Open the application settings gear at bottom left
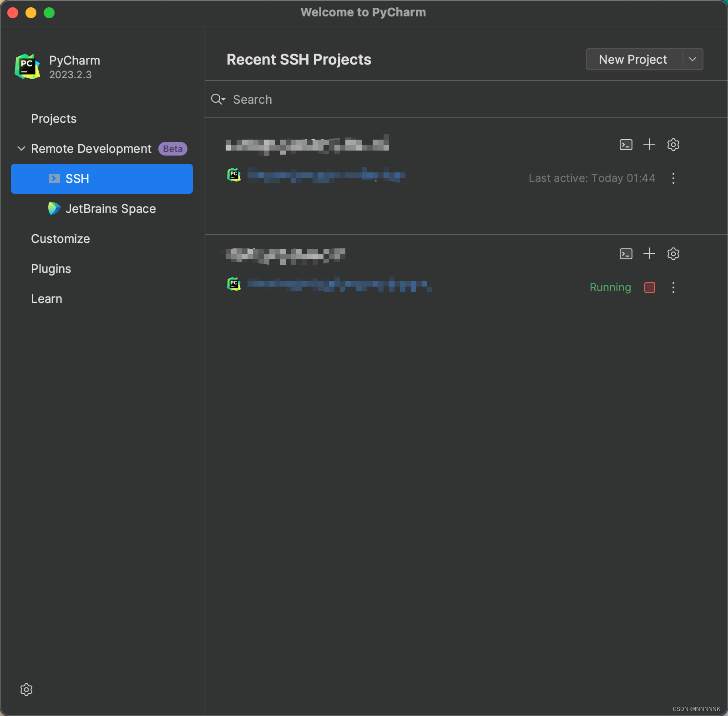This screenshot has width=728, height=716. click(x=26, y=690)
